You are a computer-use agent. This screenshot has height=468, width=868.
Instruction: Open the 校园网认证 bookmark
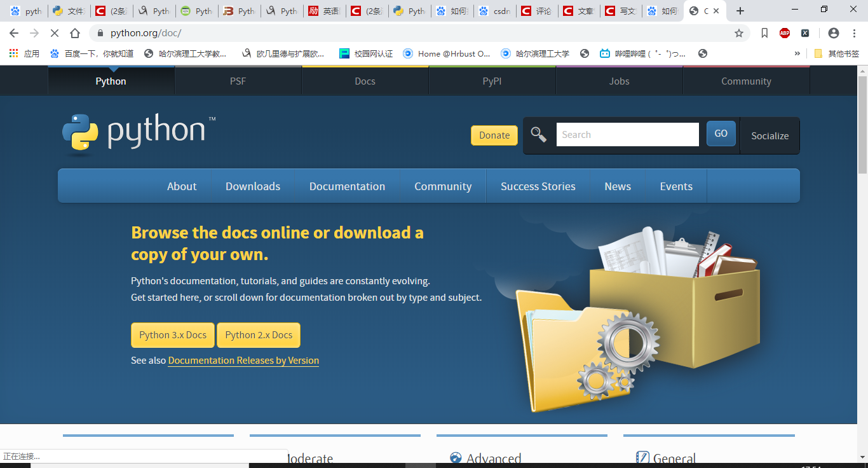366,53
